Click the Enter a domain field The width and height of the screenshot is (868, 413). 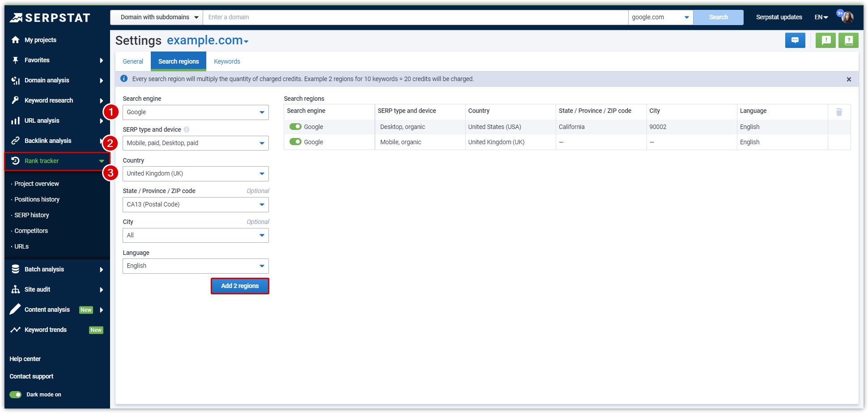point(415,17)
